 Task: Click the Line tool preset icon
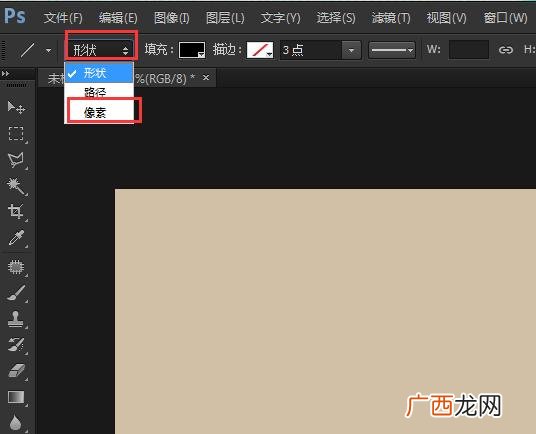[x=27, y=50]
